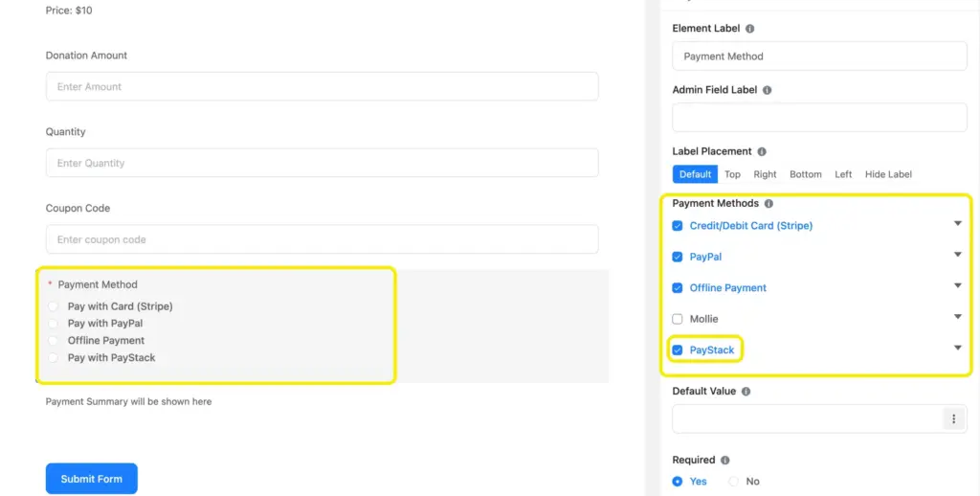Click the Donation Amount input field

coord(322,86)
